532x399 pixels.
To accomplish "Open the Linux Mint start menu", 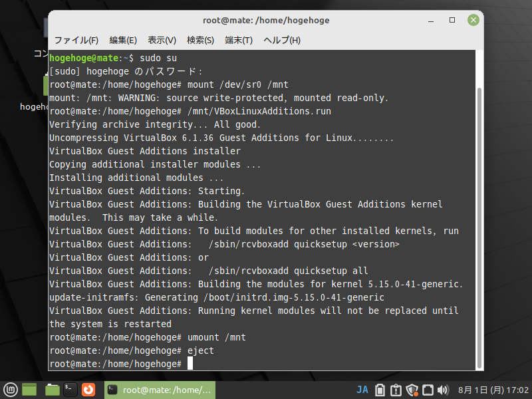I will coord(10,390).
